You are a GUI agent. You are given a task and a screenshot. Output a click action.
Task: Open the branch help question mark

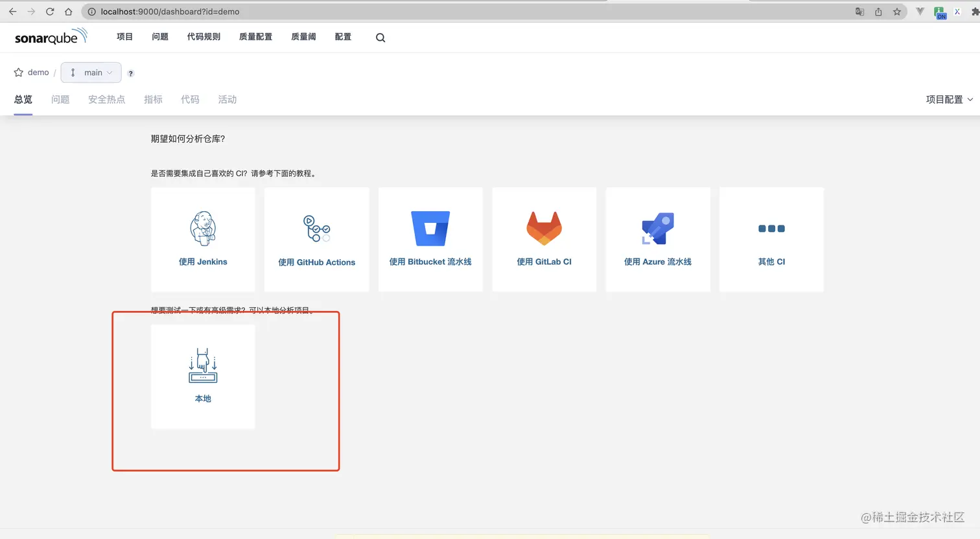(131, 73)
